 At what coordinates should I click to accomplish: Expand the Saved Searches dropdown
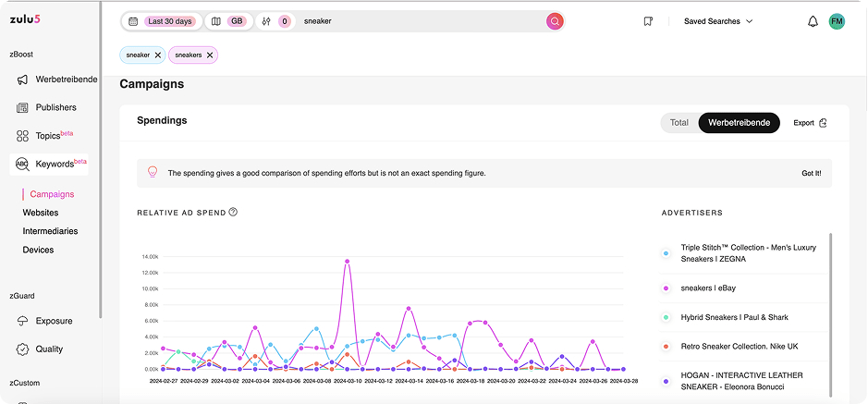coord(718,21)
